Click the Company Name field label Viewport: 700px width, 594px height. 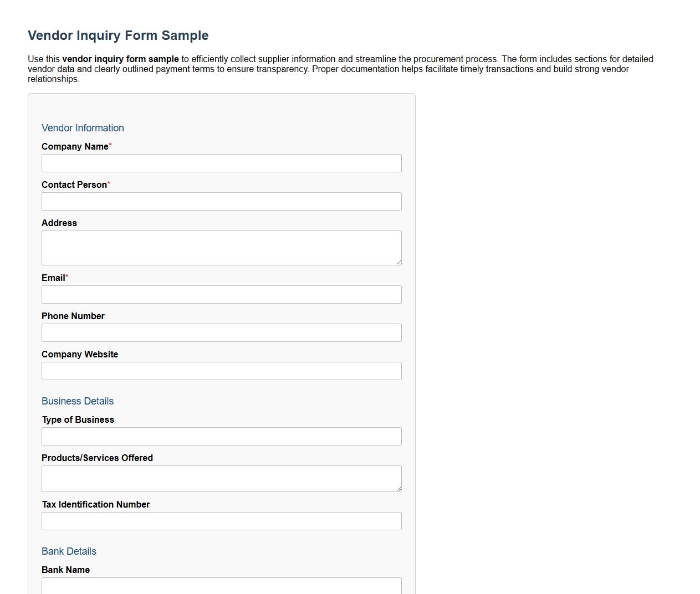tap(75, 146)
